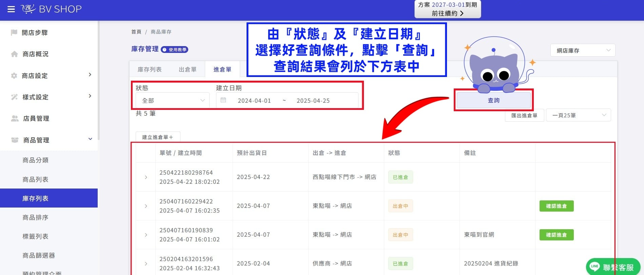Expand row 250407160190839 details

146,235
